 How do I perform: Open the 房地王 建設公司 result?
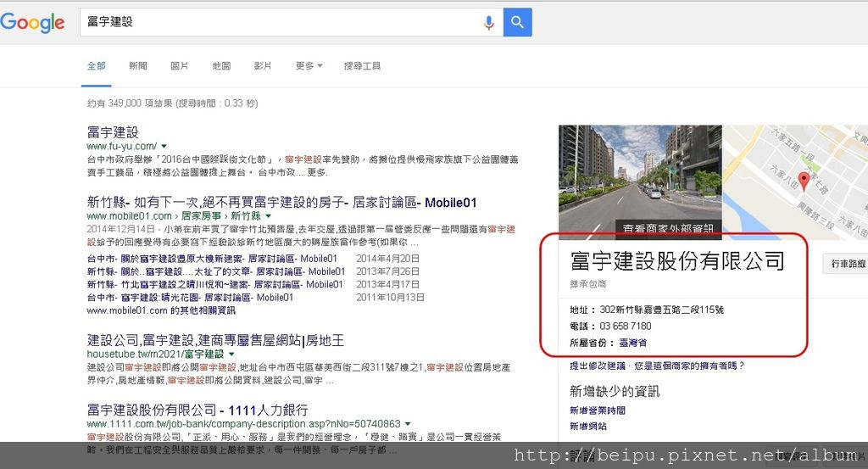pos(215,340)
